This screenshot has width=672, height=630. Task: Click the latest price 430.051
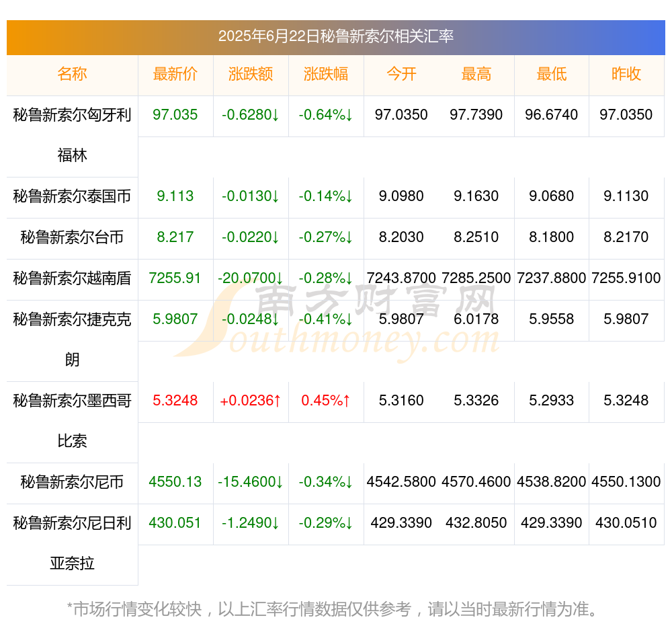click(x=175, y=523)
